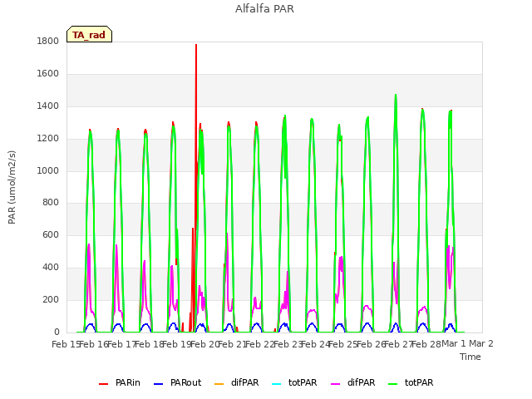Click the blue PARout legend swatch
Screen dimensions: 532x399
point(159,384)
